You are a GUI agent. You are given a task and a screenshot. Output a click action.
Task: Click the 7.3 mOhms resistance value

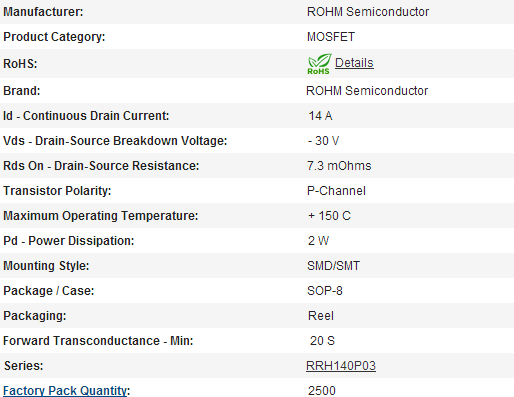(339, 166)
